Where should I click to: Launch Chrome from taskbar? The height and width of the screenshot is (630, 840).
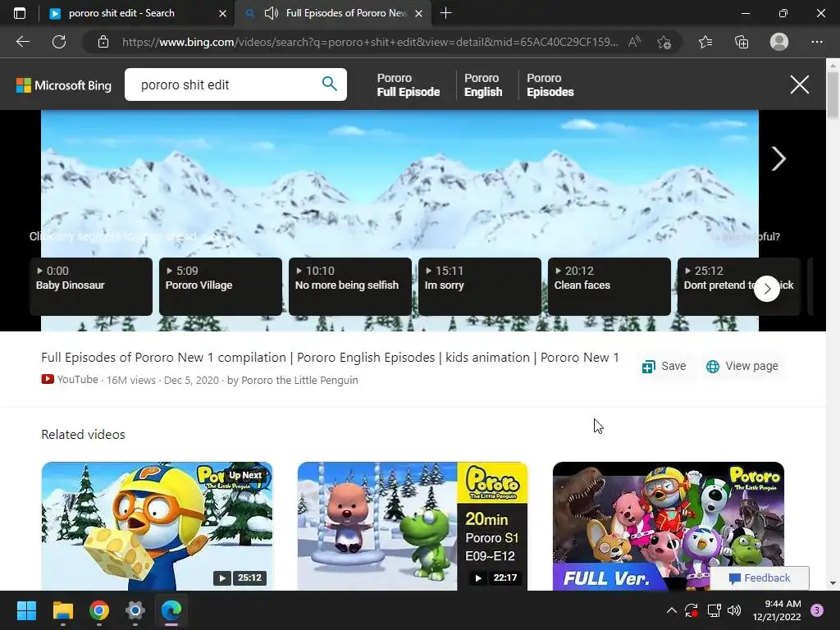point(99,610)
